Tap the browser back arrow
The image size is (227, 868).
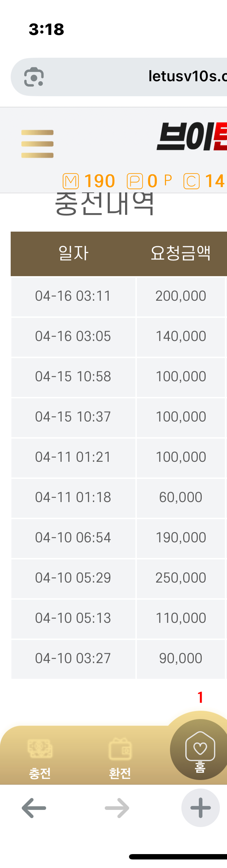click(x=34, y=808)
